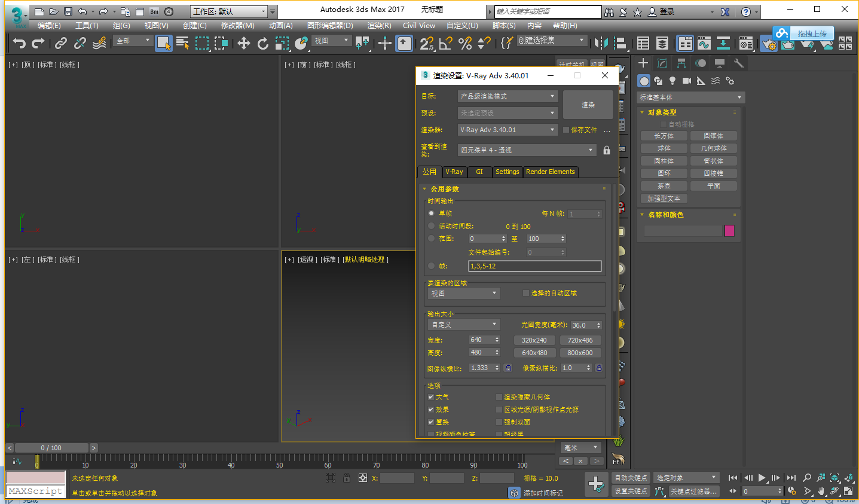Click the Undo arrow in main toolbar
Image resolution: width=859 pixels, height=504 pixels.
pos(19,43)
